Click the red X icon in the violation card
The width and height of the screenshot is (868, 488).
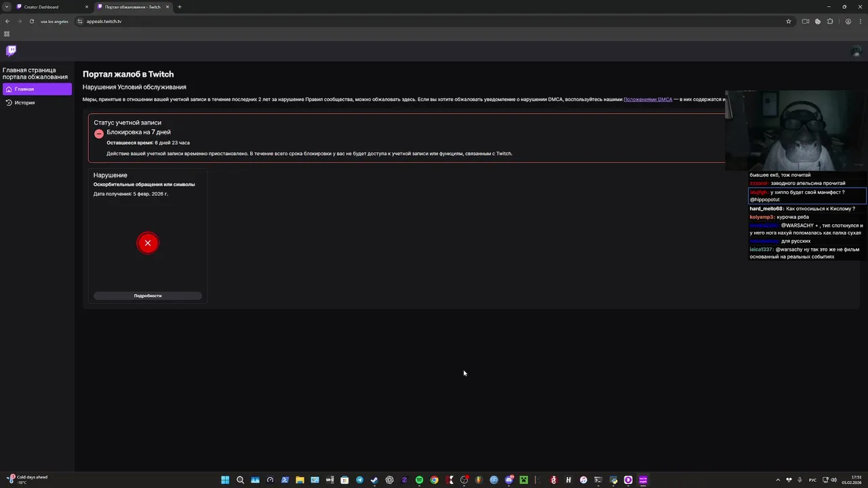click(147, 243)
